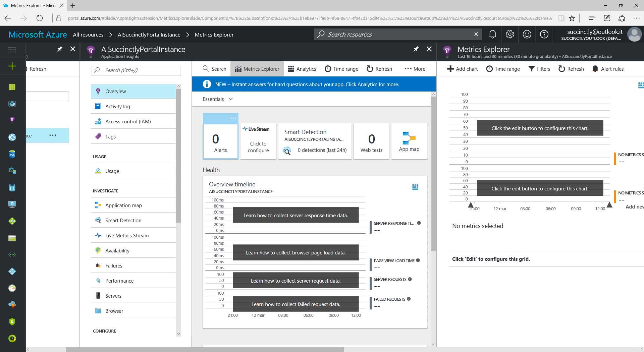Image resolution: width=644 pixels, height=352 pixels.
Task: Click Refresh in Metrics Explorer toolbar
Action: pos(571,69)
